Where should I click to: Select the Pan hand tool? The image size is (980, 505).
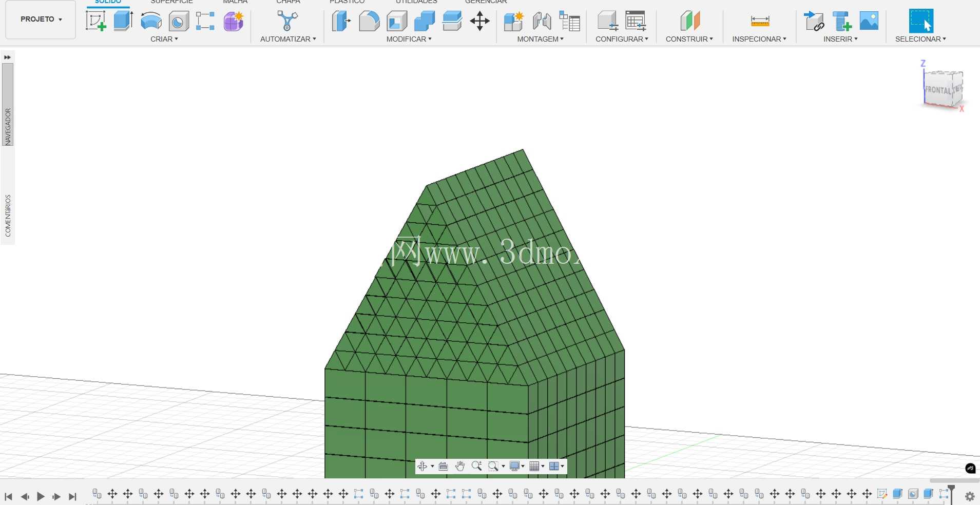pyautogui.click(x=460, y=466)
